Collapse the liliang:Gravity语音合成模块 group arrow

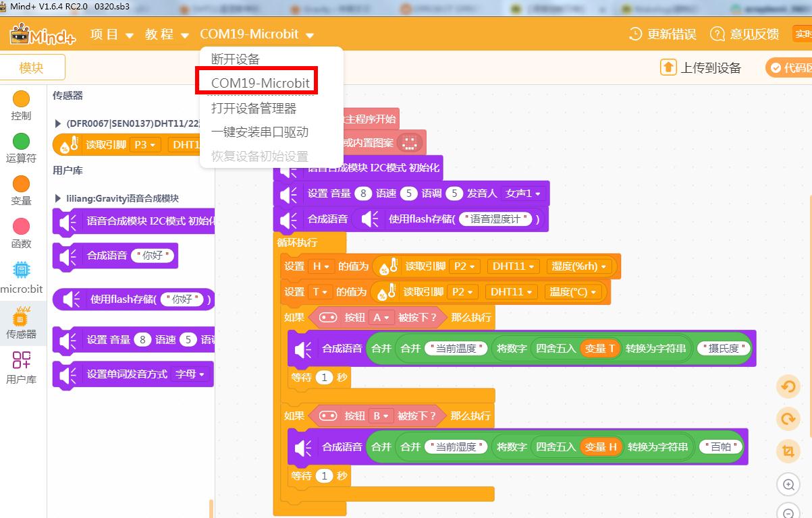pyautogui.click(x=57, y=198)
